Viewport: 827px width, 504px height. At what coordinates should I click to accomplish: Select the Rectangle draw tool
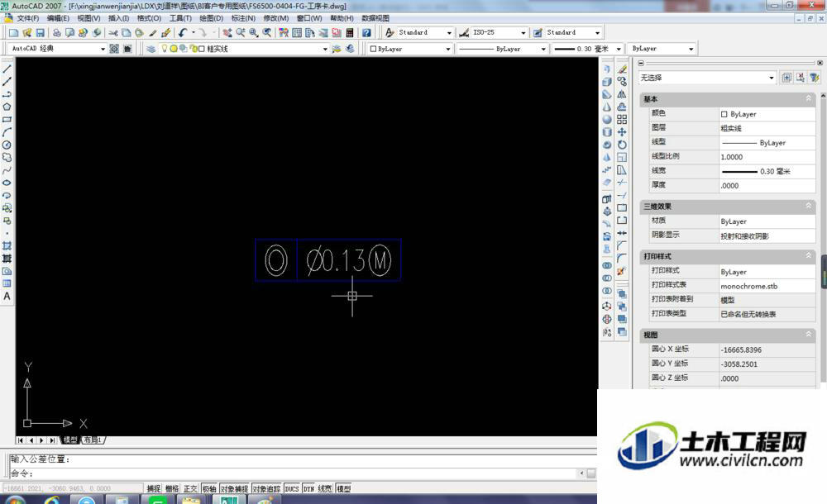7,120
